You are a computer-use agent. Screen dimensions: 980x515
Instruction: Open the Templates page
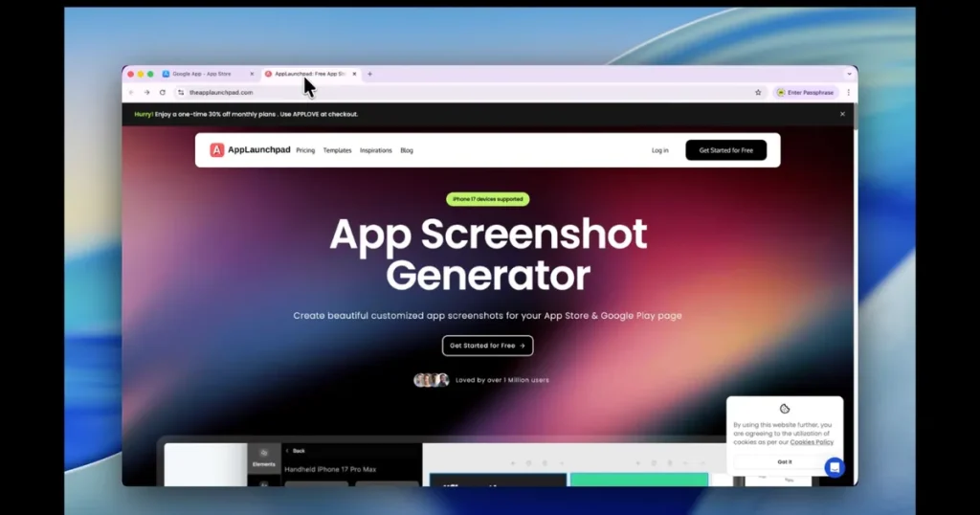338,150
